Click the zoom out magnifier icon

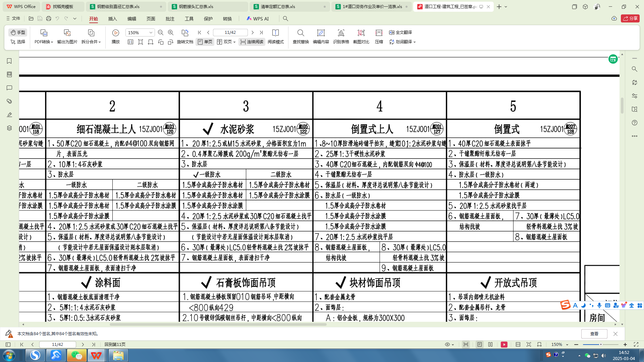pyautogui.click(x=161, y=33)
